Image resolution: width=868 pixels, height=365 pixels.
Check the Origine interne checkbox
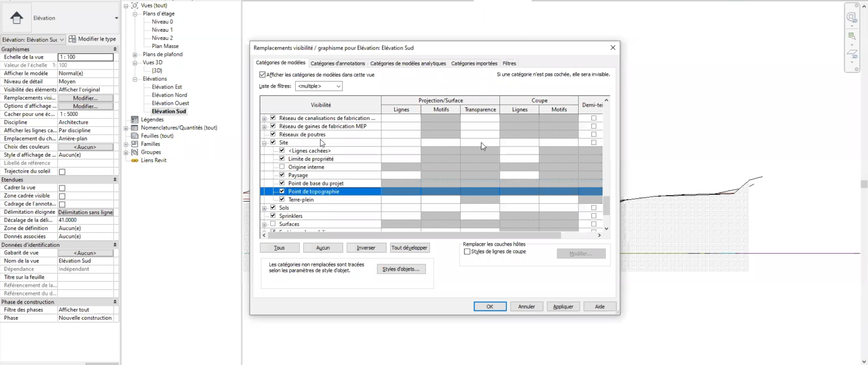tap(282, 167)
